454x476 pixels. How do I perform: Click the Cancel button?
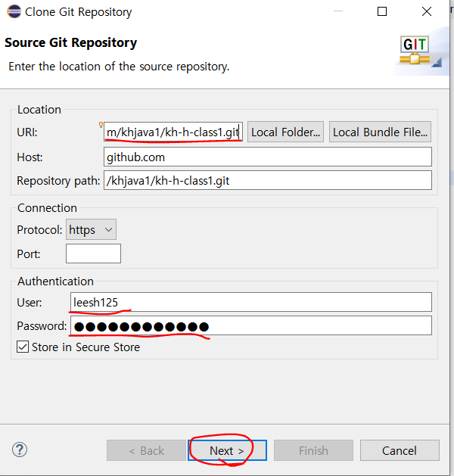(x=400, y=450)
